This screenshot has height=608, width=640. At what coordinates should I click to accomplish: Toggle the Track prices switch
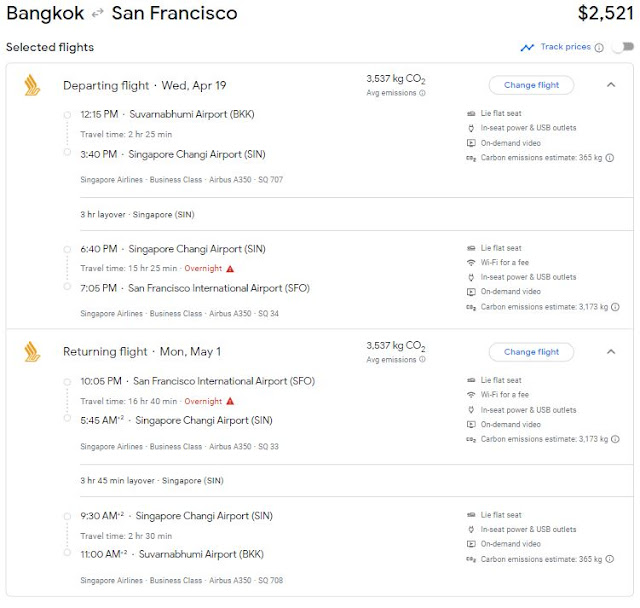(623, 47)
